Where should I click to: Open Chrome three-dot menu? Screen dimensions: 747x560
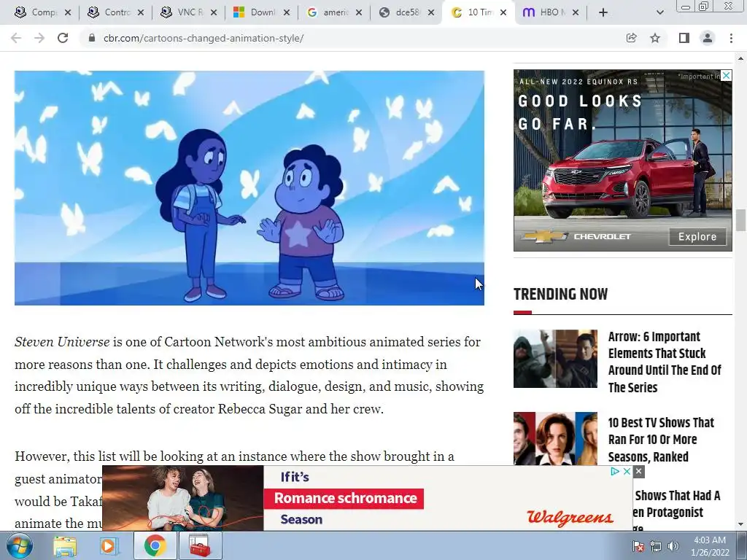(731, 38)
